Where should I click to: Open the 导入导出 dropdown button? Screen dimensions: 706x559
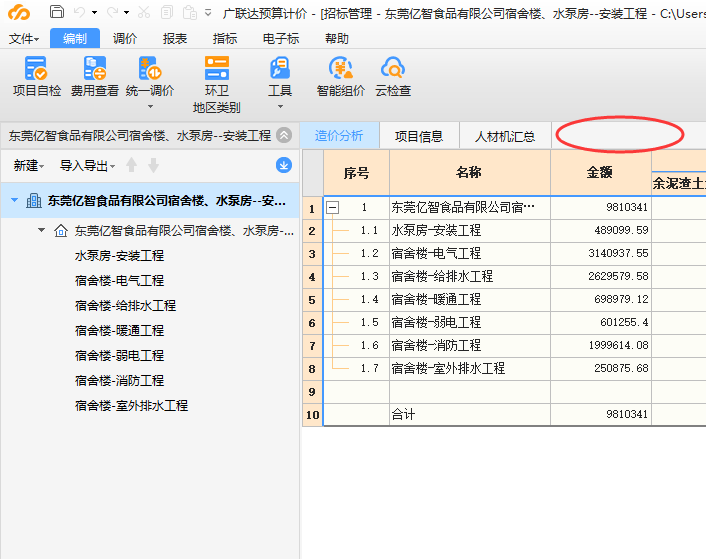point(87,166)
